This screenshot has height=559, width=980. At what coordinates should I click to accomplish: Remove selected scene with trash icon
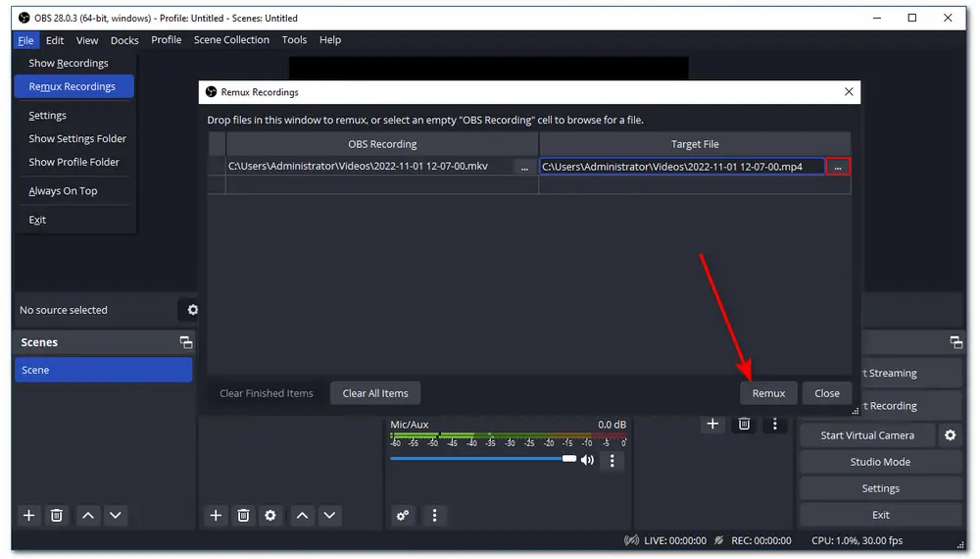coord(56,515)
